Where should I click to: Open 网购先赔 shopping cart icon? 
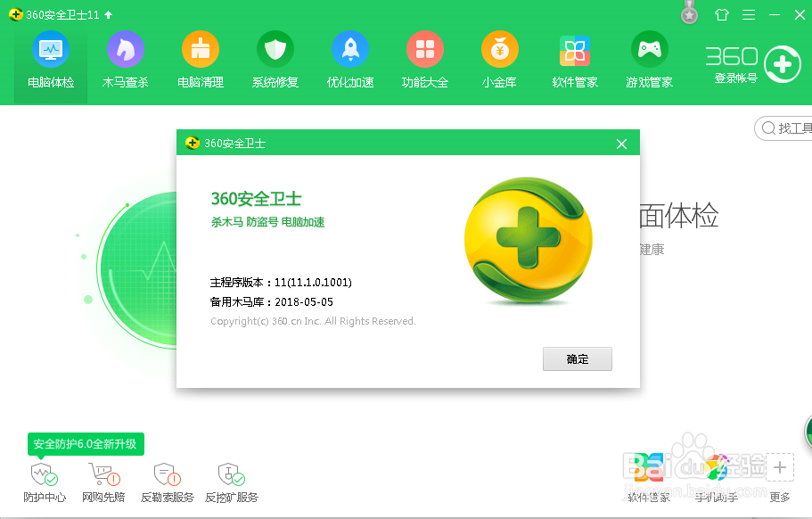(103, 482)
